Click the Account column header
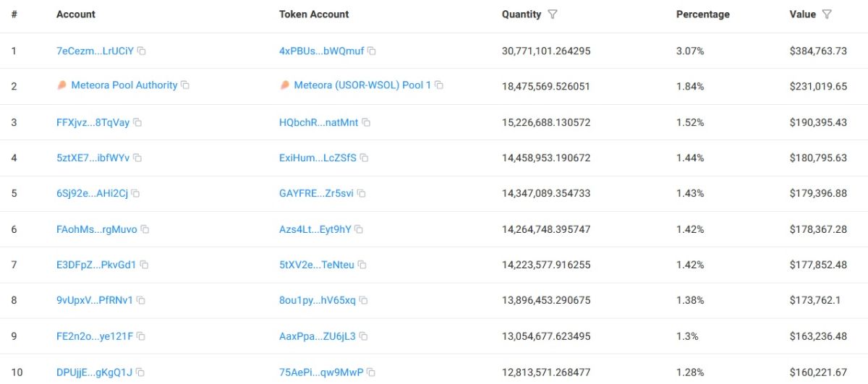 (x=76, y=14)
